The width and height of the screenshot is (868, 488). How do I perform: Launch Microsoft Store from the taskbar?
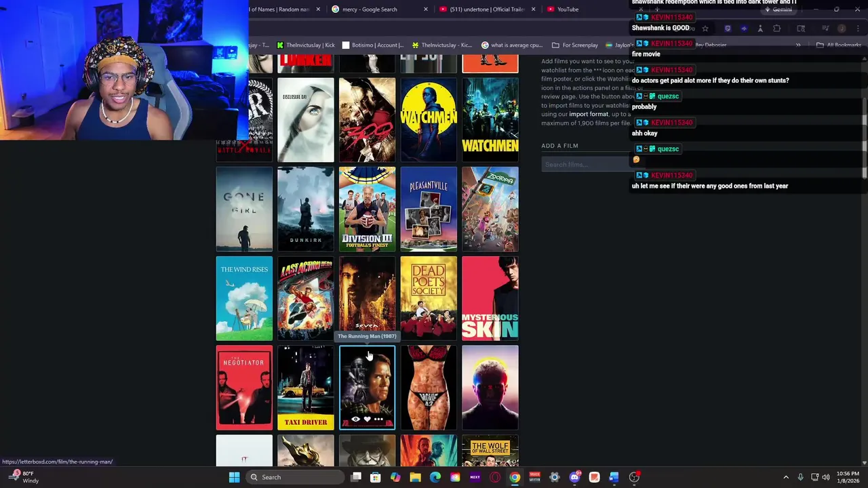pos(376,477)
